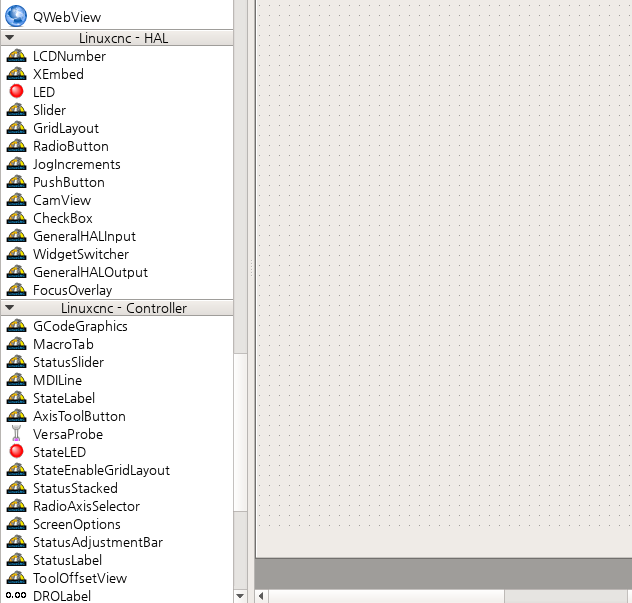The height and width of the screenshot is (603, 632).
Task: Click the PushButton widget icon
Action: coord(17,182)
